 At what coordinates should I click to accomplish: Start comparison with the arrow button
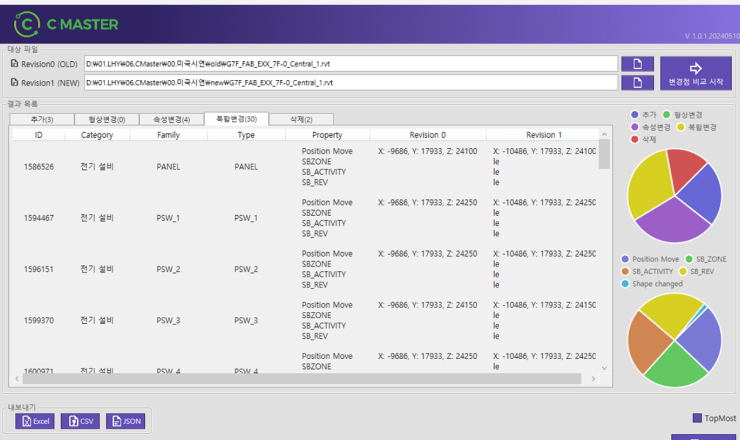coord(695,73)
